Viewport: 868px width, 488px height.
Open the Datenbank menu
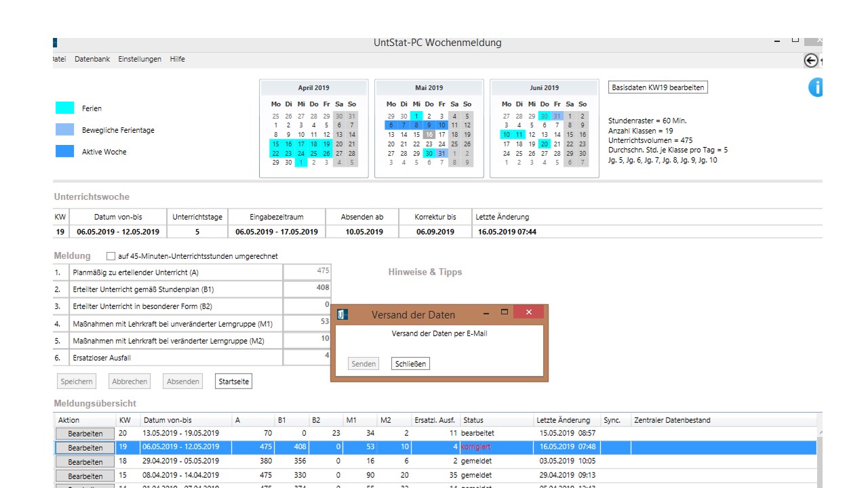click(92, 59)
